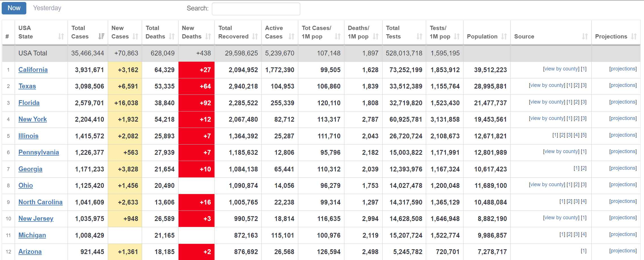Sort by Tot Cases/1M pop arrows

click(x=338, y=36)
